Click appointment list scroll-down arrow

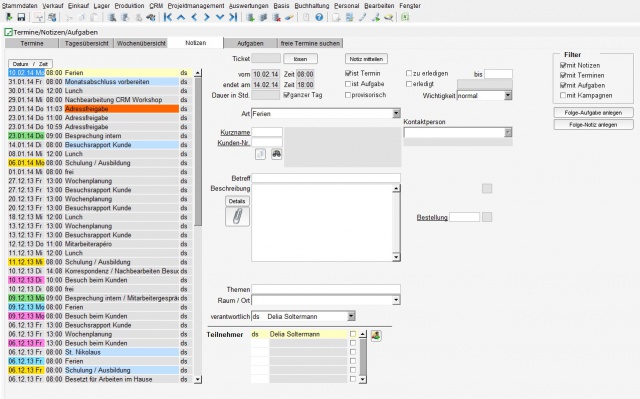pyautogui.click(x=198, y=379)
